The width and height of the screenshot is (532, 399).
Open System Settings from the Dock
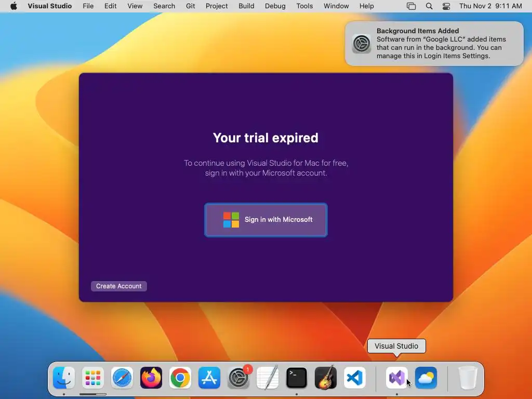coord(238,378)
